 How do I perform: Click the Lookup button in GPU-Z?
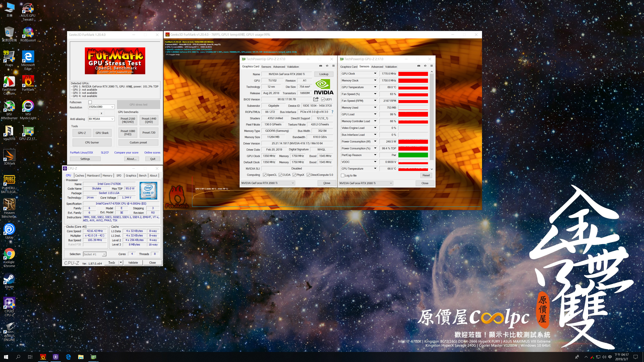[324, 74]
